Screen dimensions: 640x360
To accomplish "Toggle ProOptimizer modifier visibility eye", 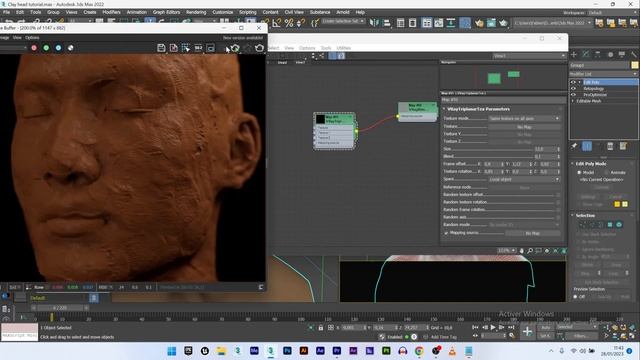I will tap(573, 94).
